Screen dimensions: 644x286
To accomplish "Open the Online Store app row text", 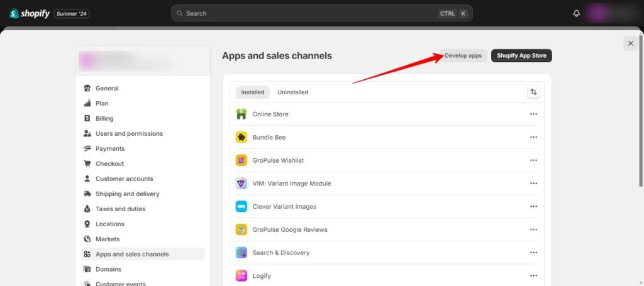I will tap(270, 114).
